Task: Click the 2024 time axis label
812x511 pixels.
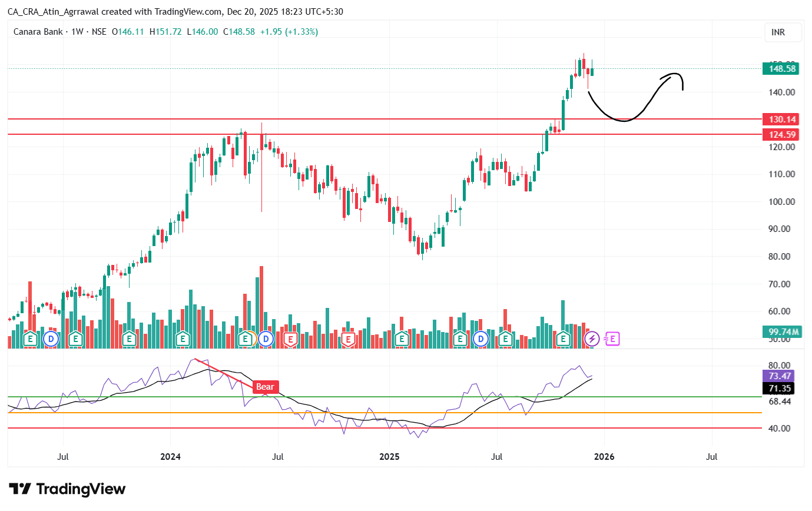Action: coord(170,456)
